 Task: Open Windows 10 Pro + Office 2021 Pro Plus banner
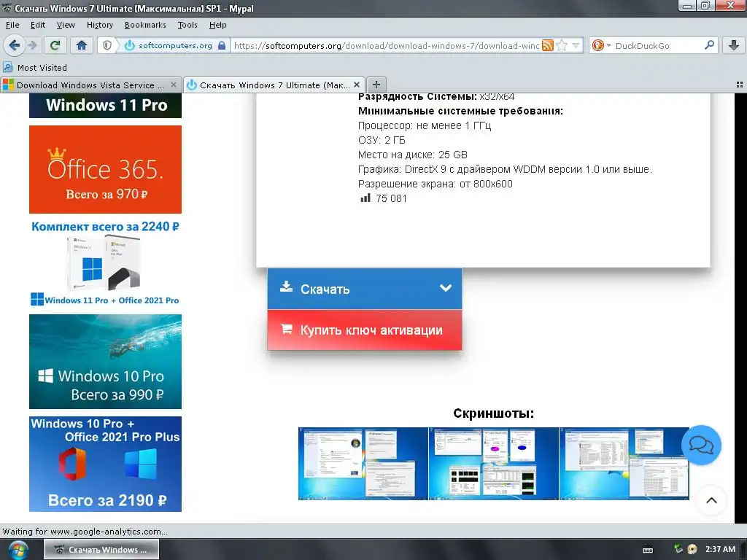(x=105, y=464)
